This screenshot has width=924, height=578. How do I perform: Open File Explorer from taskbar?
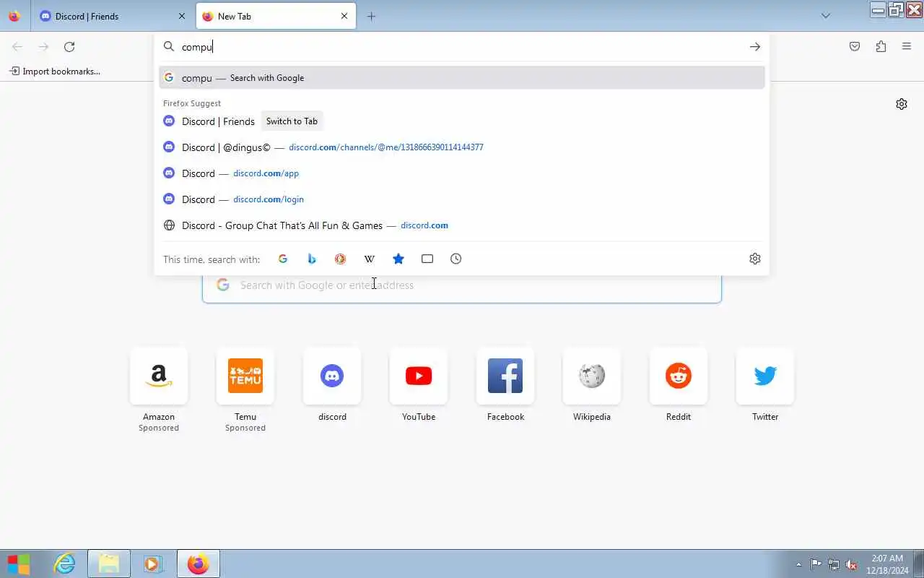pos(109,564)
